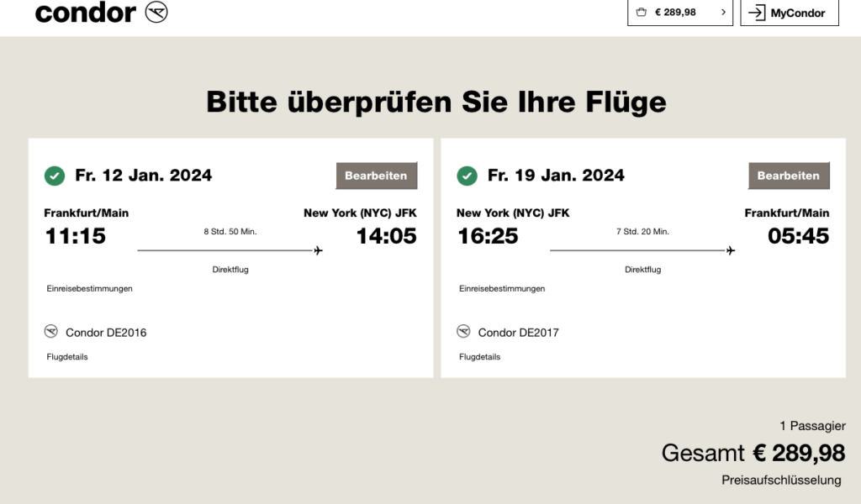Click the Condor bird logo icon
Image resolution: width=861 pixels, height=504 pixels.
(x=156, y=12)
